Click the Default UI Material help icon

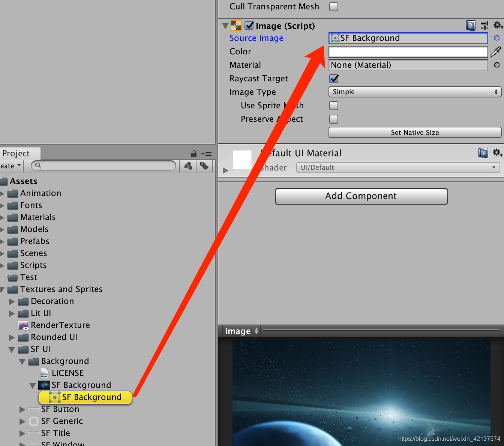click(x=483, y=153)
